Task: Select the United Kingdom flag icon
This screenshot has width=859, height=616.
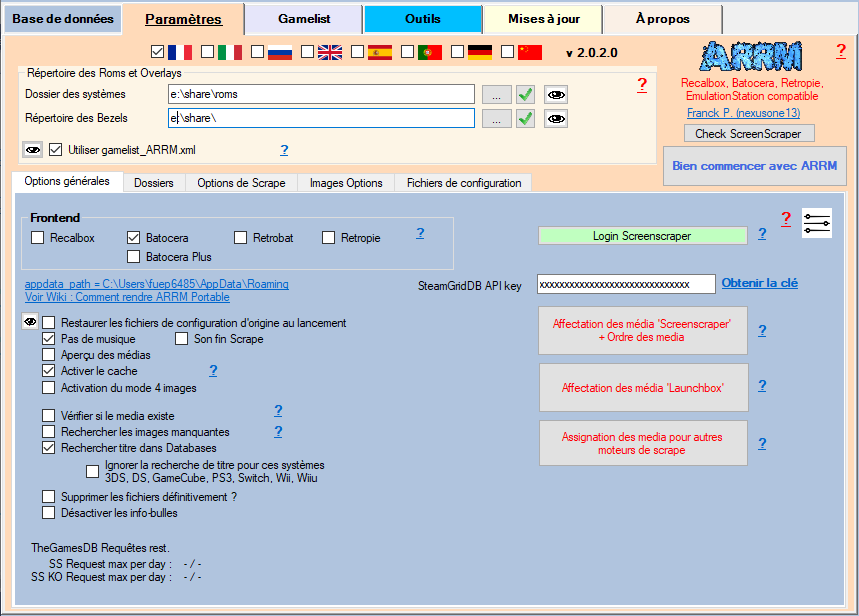Action: (x=330, y=52)
